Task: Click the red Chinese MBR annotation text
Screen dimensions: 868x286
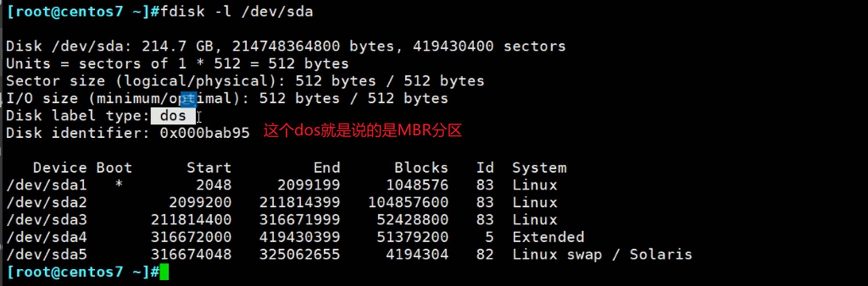Action: pyautogui.click(x=362, y=131)
